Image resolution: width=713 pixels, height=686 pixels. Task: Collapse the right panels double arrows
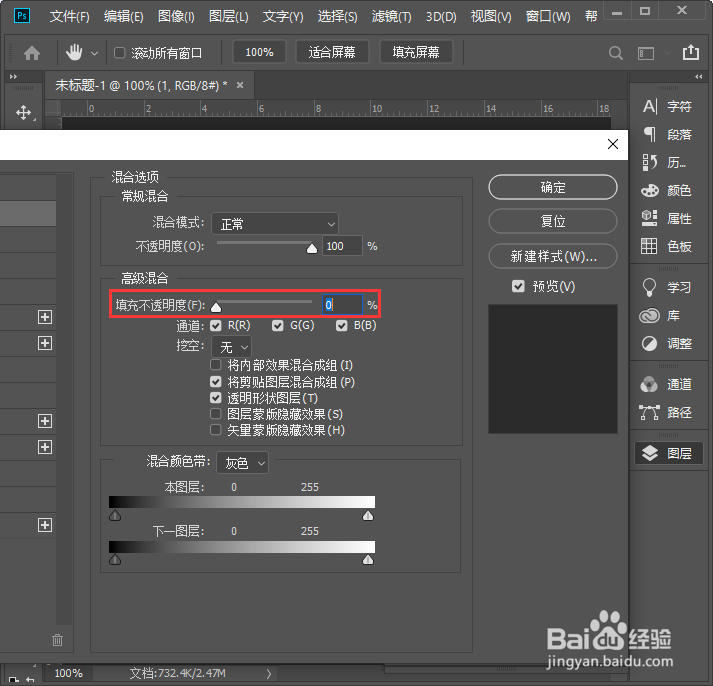tap(698, 77)
